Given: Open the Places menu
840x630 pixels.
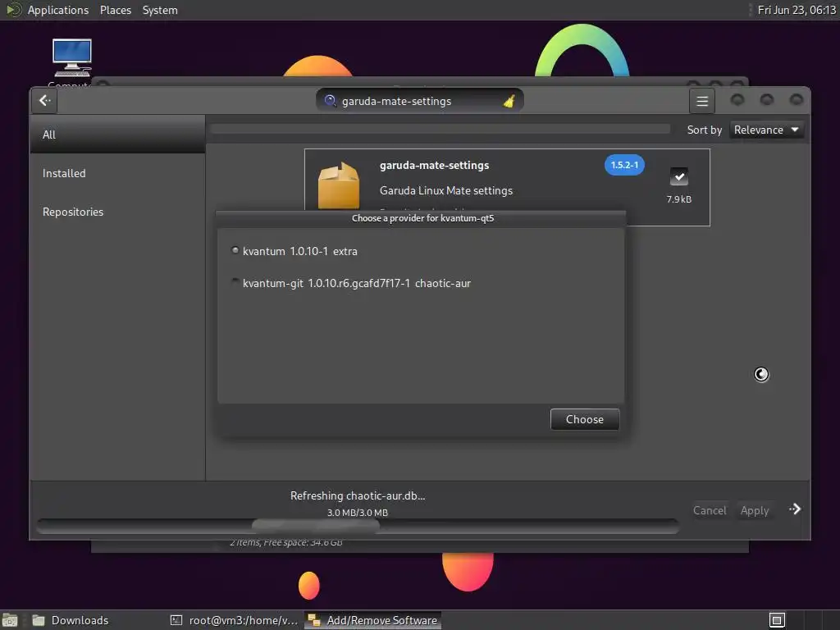Looking at the screenshot, I should 115,10.
